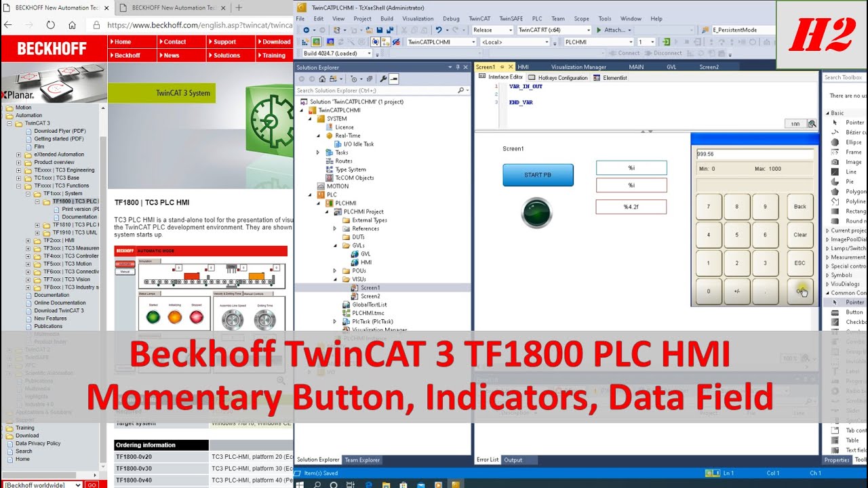
Task: Click the Windows taskbar search icon
Action: point(317,484)
